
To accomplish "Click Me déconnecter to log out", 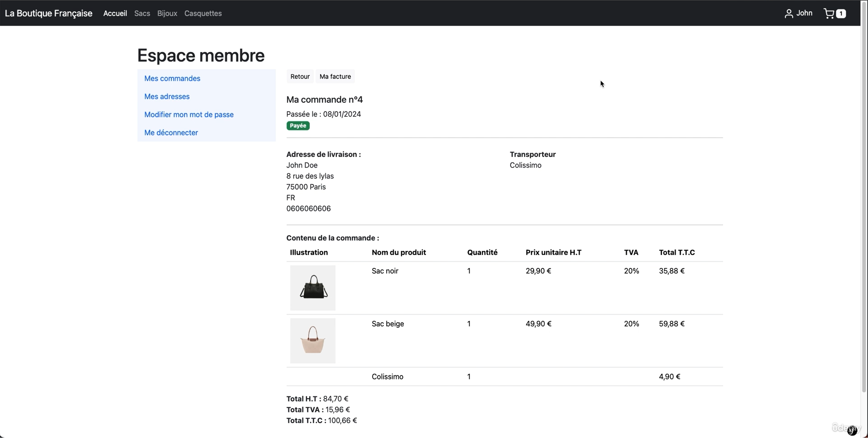I will (x=171, y=133).
